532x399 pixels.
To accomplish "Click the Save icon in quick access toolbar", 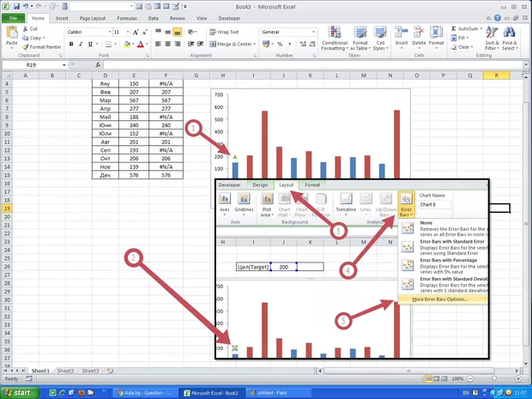I will pos(16,7).
